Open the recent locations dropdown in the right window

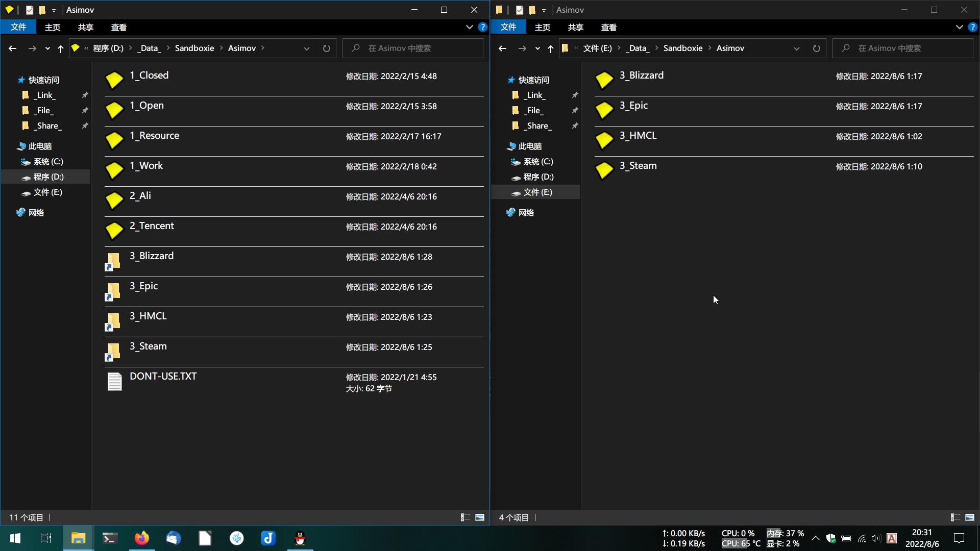click(537, 48)
